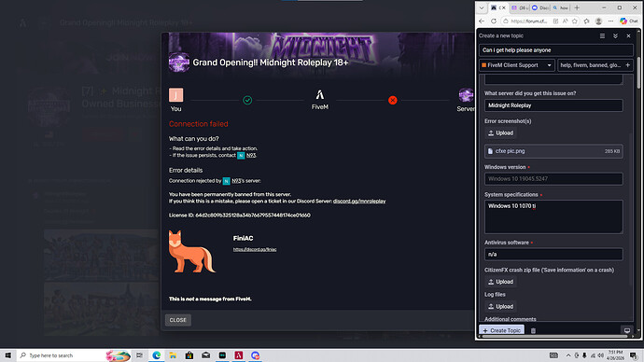Image resolution: width=644 pixels, height=362 pixels.
Task: Click the read aloud icon in address bar
Action: [566, 21]
